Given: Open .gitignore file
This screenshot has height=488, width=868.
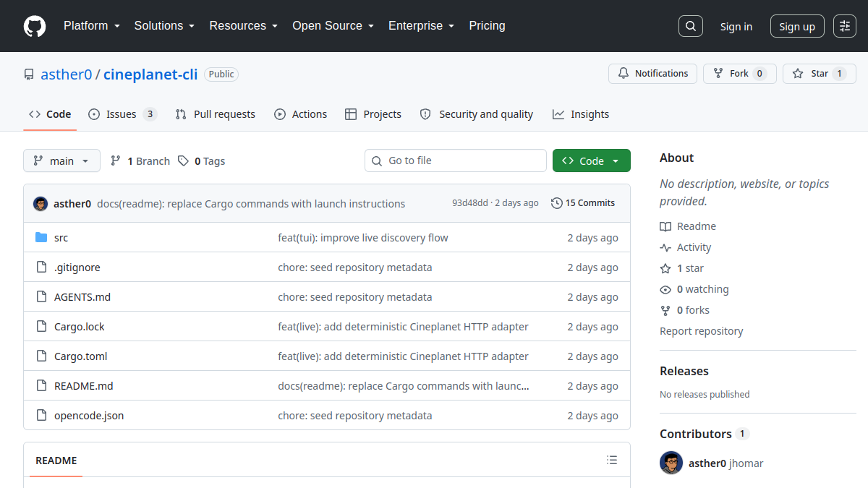Looking at the screenshot, I should point(77,267).
